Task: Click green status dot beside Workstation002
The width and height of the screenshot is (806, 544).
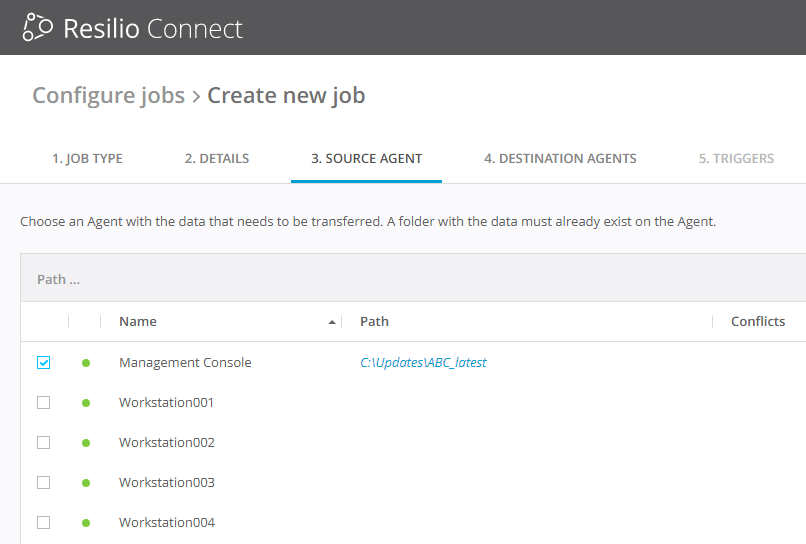Action: pos(86,443)
